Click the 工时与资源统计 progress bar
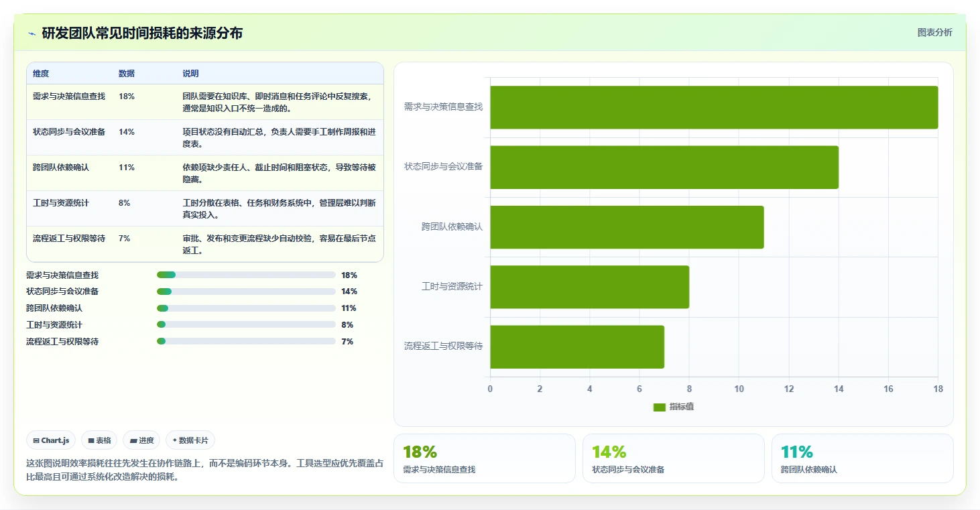Screen dimensions: 980x510 click(246, 325)
